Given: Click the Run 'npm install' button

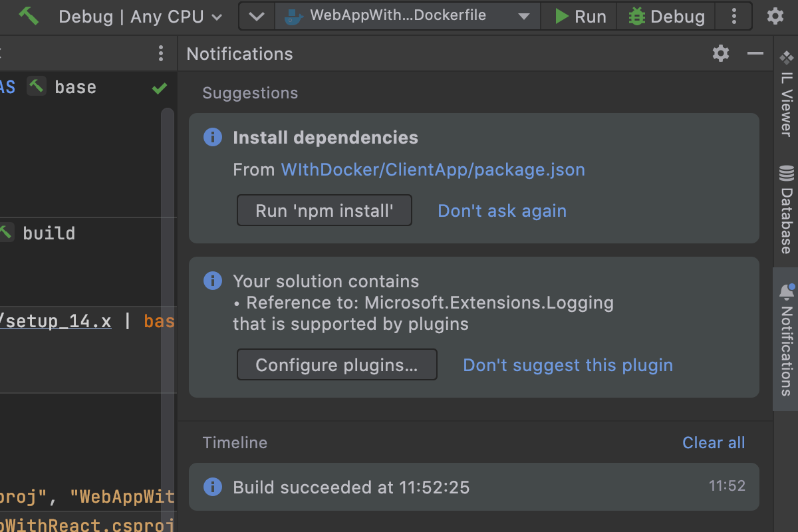Looking at the screenshot, I should pyautogui.click(x=325, y=211).
